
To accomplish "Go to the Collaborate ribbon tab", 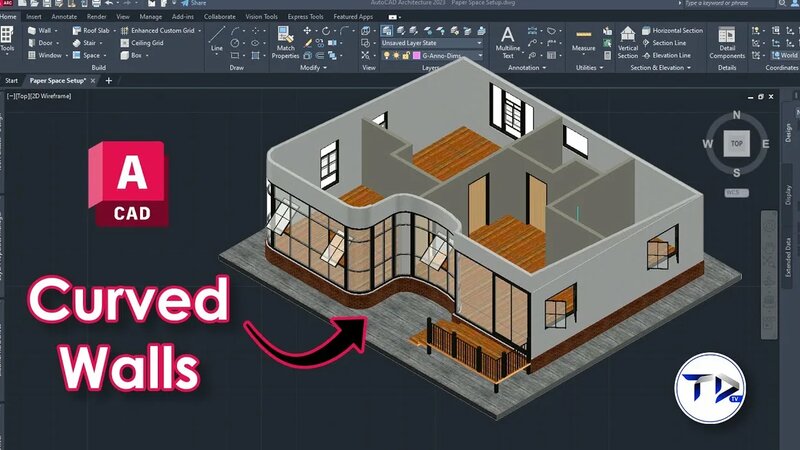I will coord(219,17).
